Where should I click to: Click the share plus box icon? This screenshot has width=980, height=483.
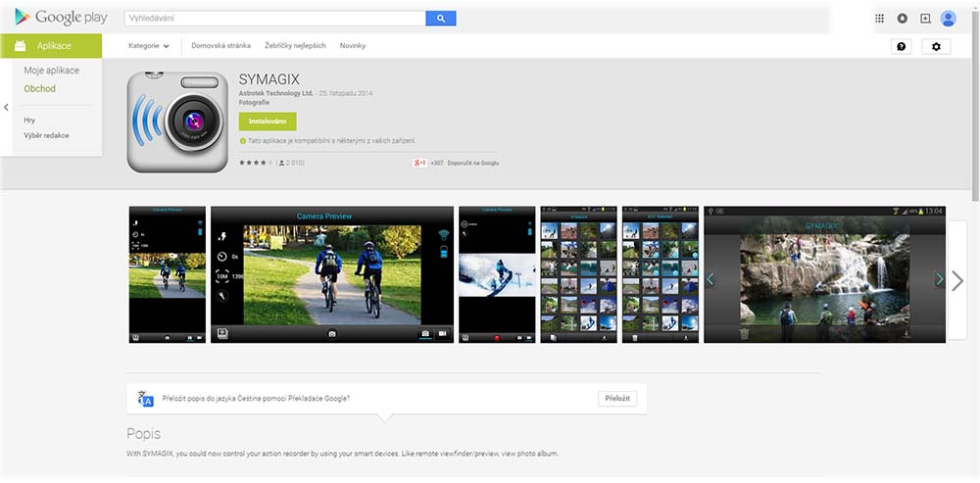[925, 18]
